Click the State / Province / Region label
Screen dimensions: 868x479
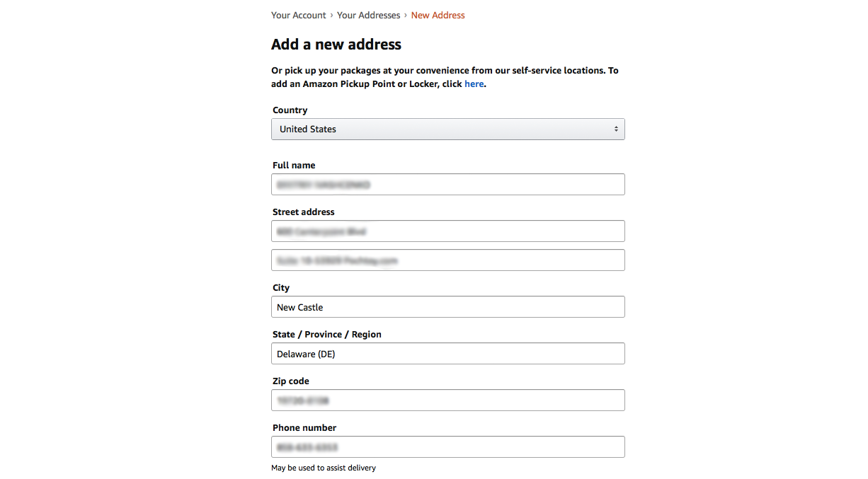pyautogui.click(x=327, y=335)
